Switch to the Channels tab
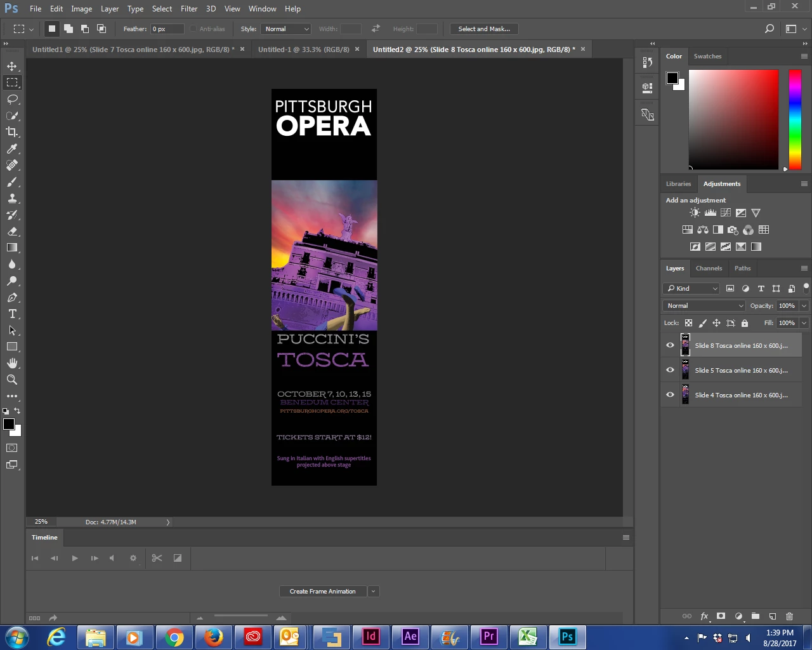 point(709,268)
